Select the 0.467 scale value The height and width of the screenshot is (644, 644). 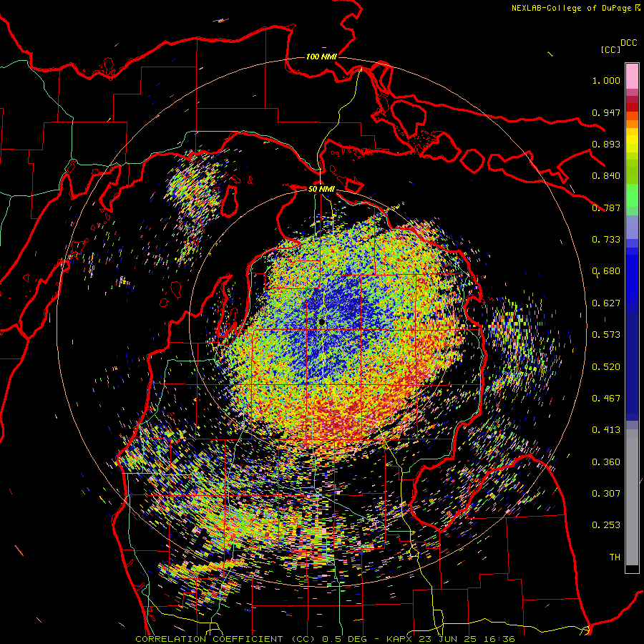tap(606, 399)
